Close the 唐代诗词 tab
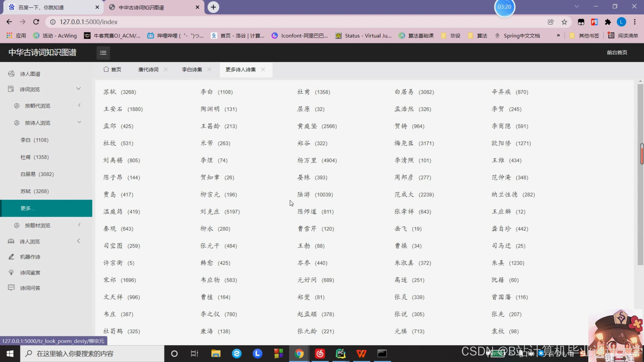This screenshot has height=362, width=644. point(166,69)
